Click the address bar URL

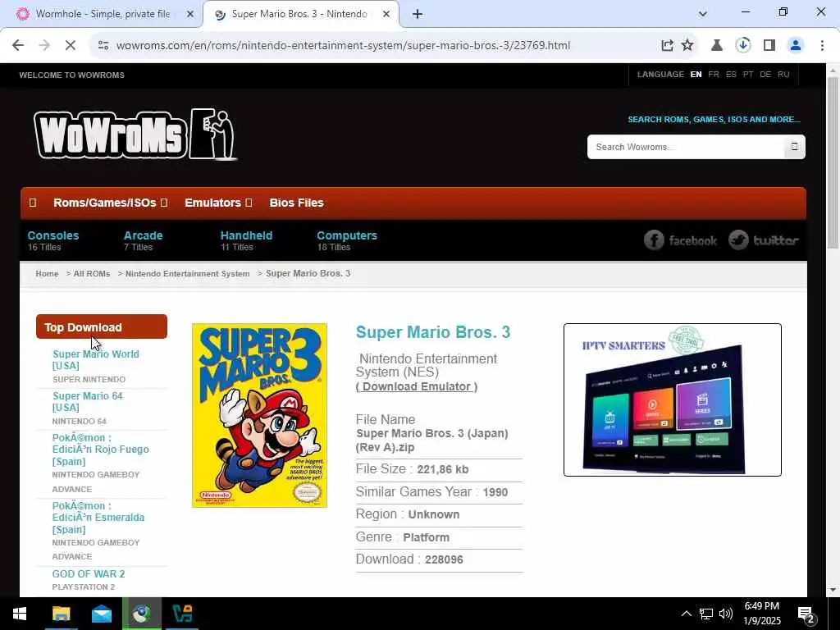tap(343, 46)
